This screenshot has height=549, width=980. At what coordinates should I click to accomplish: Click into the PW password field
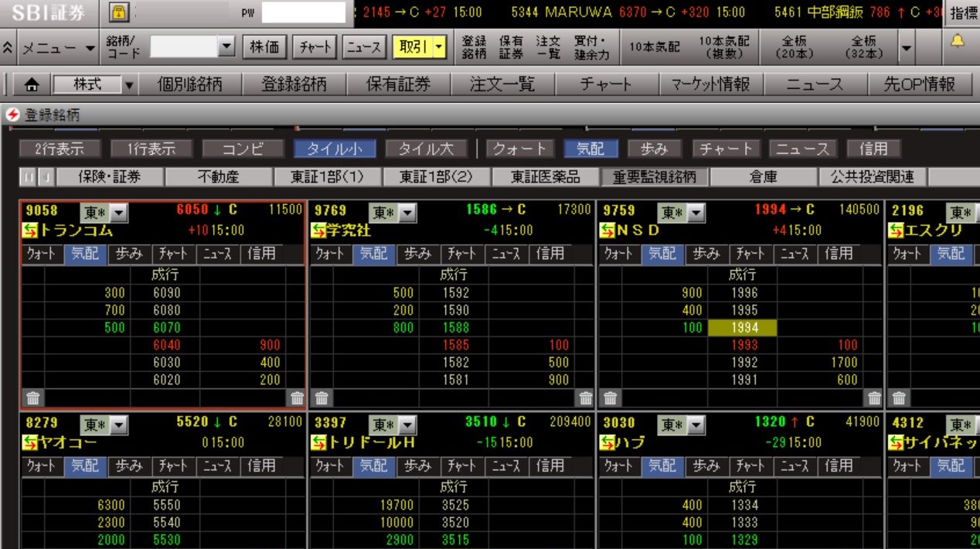pyautogui.click(x=304, y=12)
